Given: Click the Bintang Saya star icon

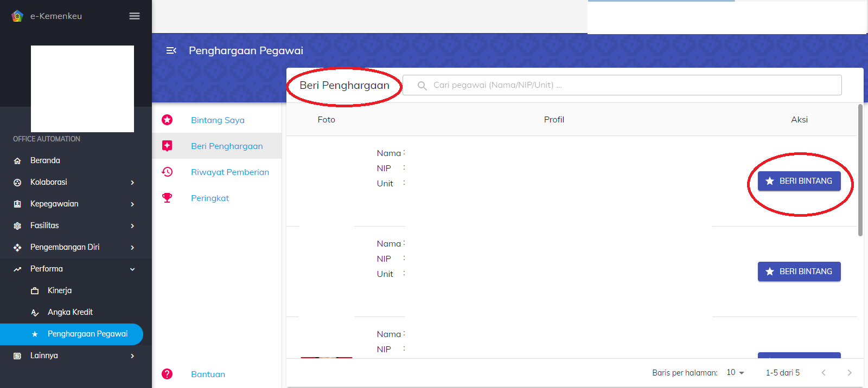Looking at the screenshot, I should pyautogui.click(x=167, y=120).
